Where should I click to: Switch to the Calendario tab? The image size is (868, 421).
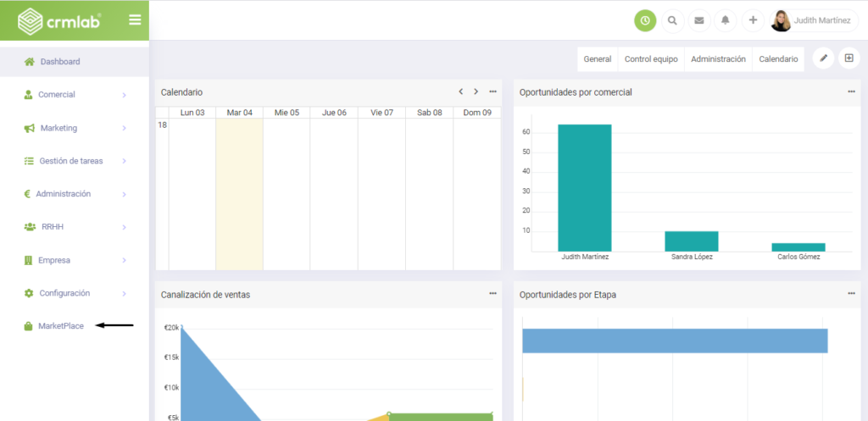778,59
